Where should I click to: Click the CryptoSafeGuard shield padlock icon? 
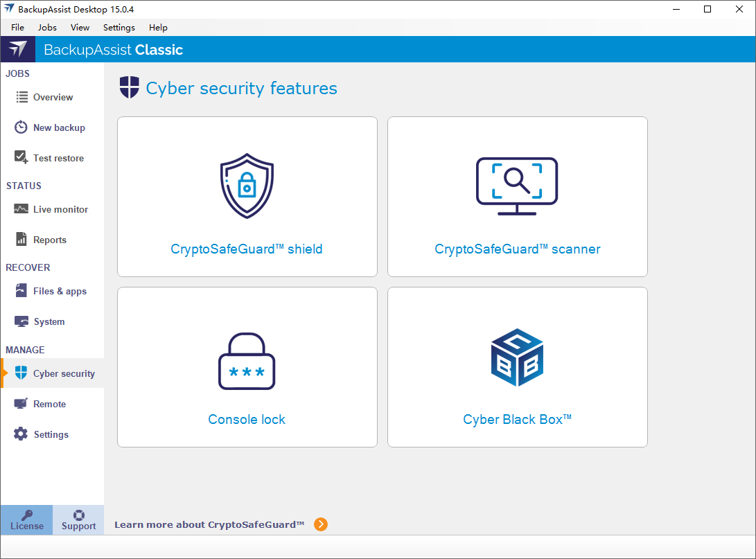pyautogui.click(x=247, y=186)
